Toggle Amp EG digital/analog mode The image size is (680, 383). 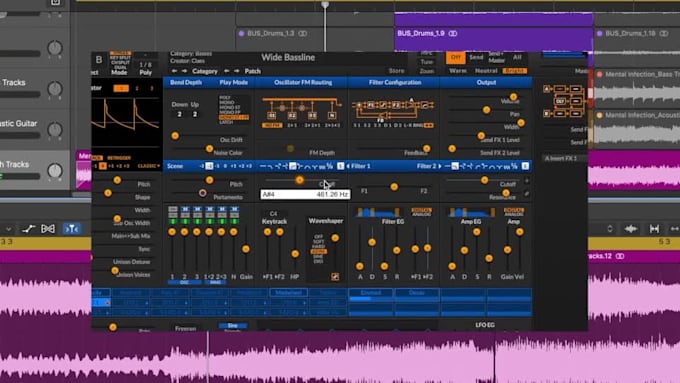[x=513, y=212]
